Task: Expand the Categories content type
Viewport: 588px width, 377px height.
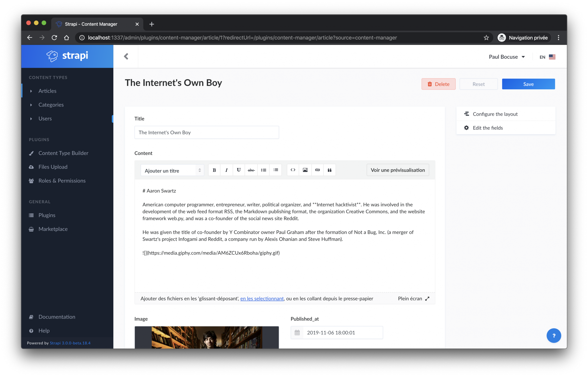Action: pos(32,104)
